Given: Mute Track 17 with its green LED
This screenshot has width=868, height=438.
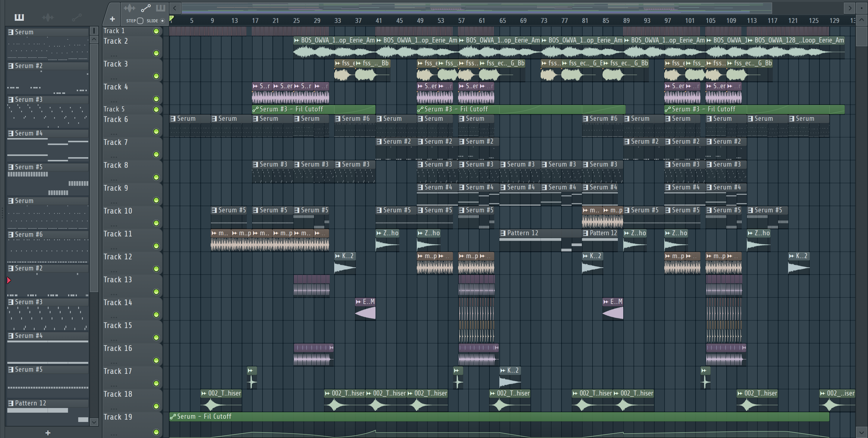Looking at the screenshot, I should pos(156,383).
